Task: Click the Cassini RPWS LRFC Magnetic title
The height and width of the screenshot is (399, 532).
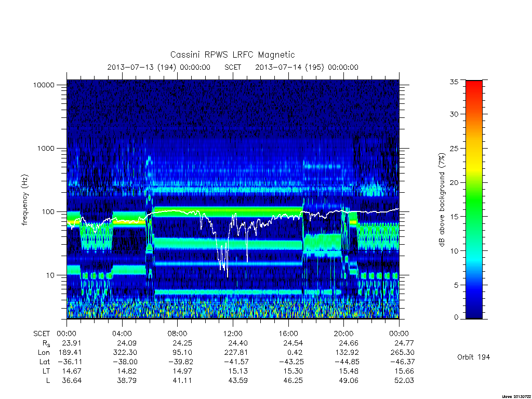Action: tap(232, 55)
